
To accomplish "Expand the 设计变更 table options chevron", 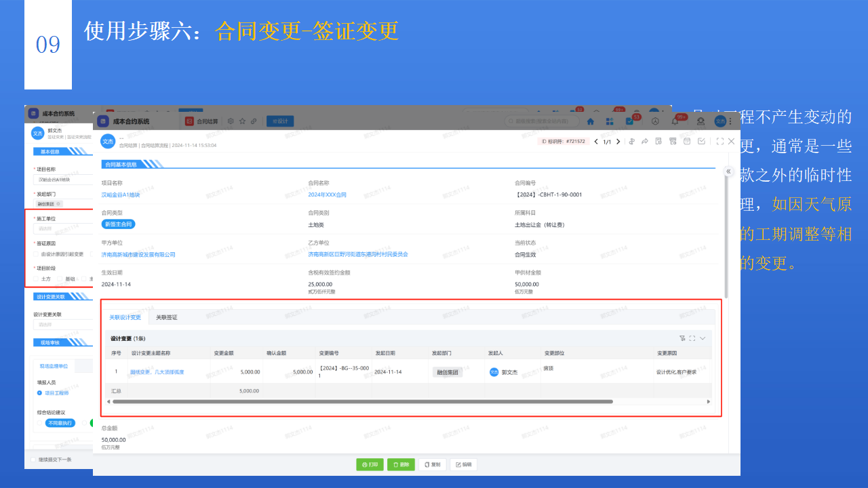I will point(703,338).
